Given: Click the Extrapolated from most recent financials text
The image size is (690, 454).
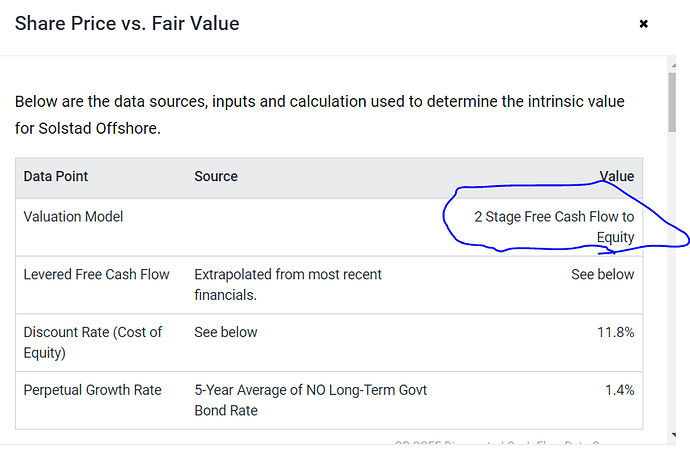Looking at the screenshot, I should [288, 285].
